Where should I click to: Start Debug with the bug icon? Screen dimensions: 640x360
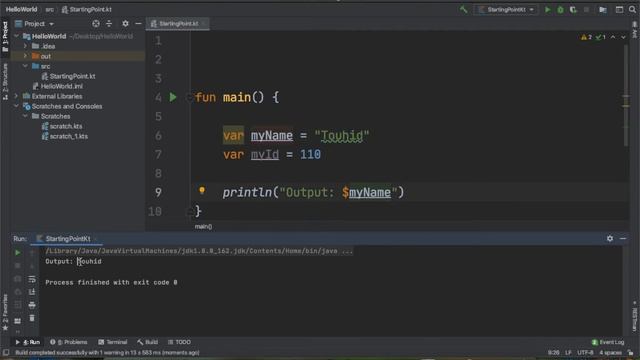tap(560, 9)
